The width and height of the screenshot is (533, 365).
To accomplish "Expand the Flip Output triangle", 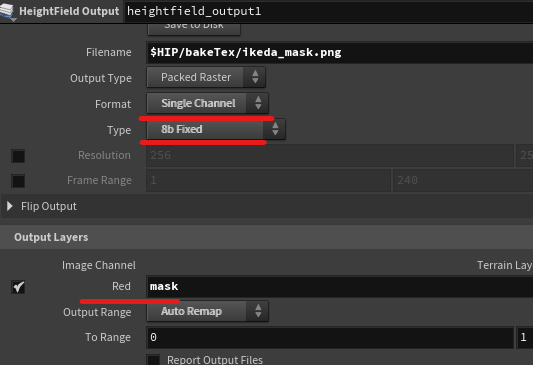I will point(10,206).
